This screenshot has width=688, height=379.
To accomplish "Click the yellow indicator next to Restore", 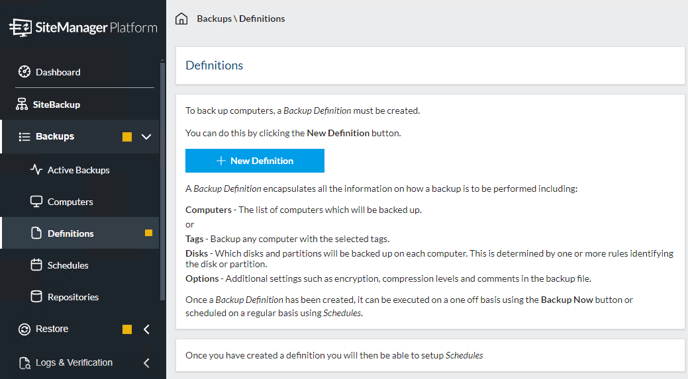I will (127, 329).
